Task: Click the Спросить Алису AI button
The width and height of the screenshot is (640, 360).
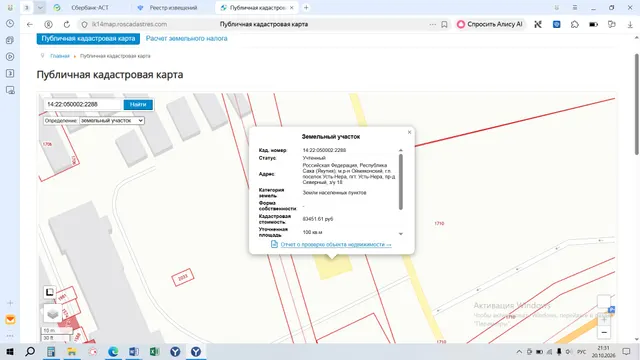Action: pyautogui.click(x=489, y=24)
